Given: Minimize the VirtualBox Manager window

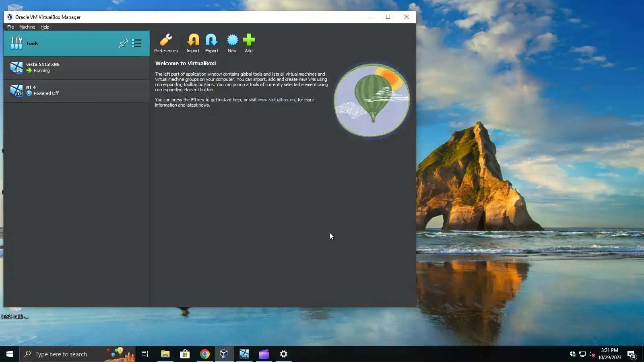Looking at the screenshot, I should 370,17.
